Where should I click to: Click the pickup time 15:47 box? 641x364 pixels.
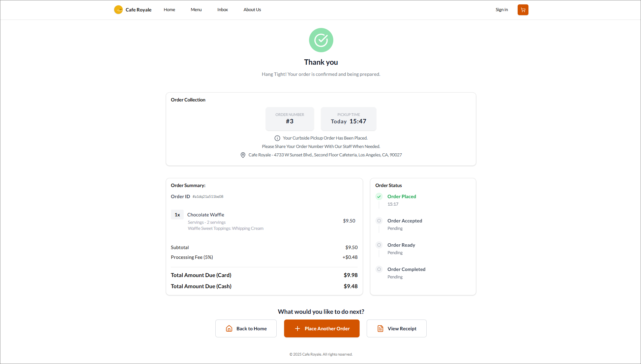coord(348,119)
